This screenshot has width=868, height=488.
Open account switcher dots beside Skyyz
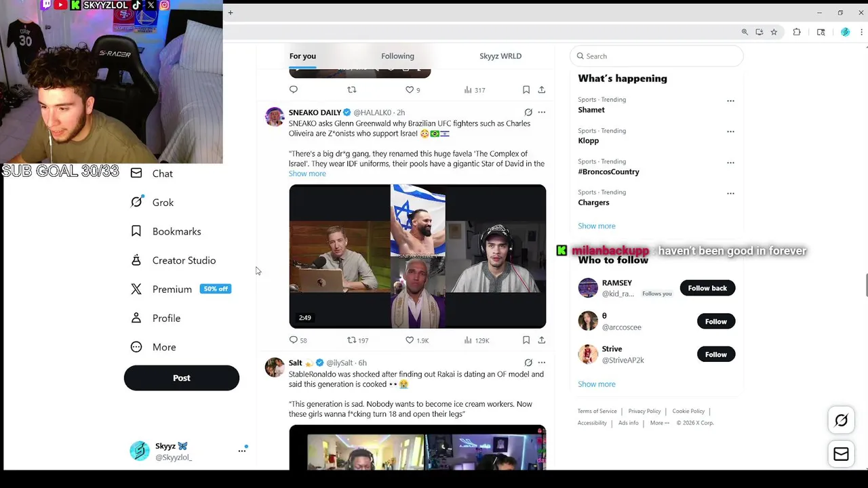[x=242, y=450]
